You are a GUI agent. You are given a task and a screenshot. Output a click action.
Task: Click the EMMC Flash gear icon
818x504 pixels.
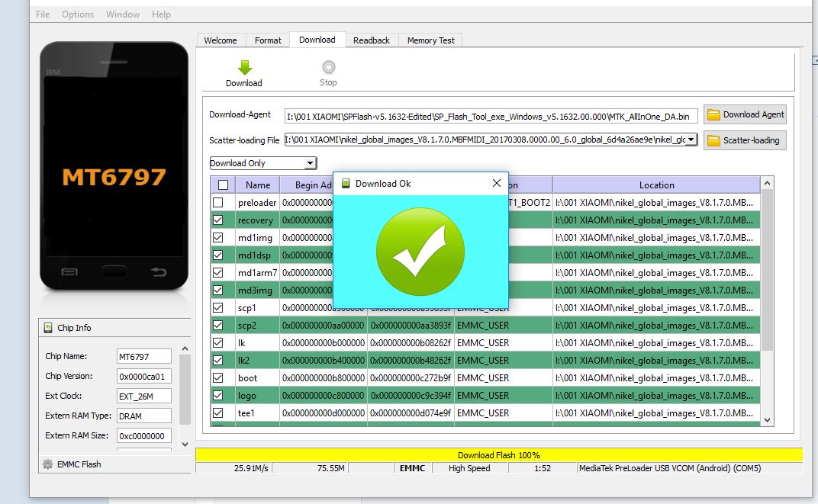[48, 464]
